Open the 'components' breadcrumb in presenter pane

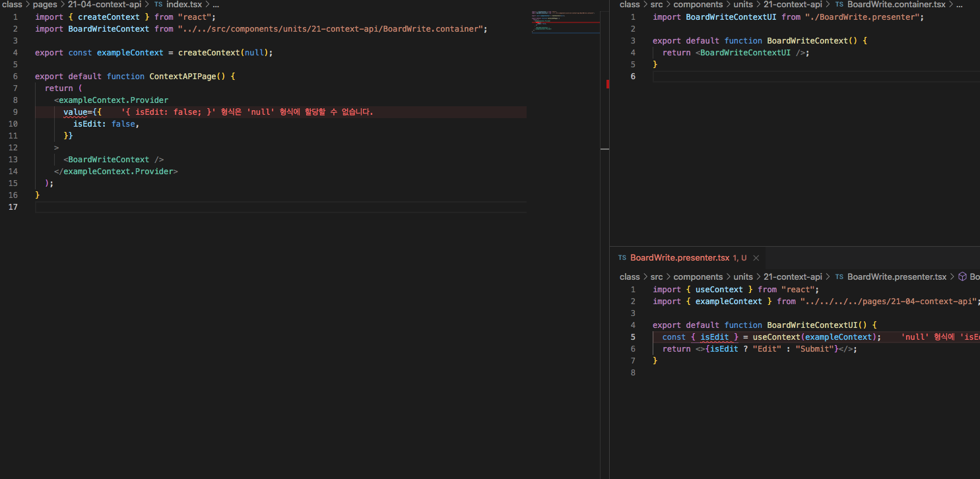(x=698, y=277)
